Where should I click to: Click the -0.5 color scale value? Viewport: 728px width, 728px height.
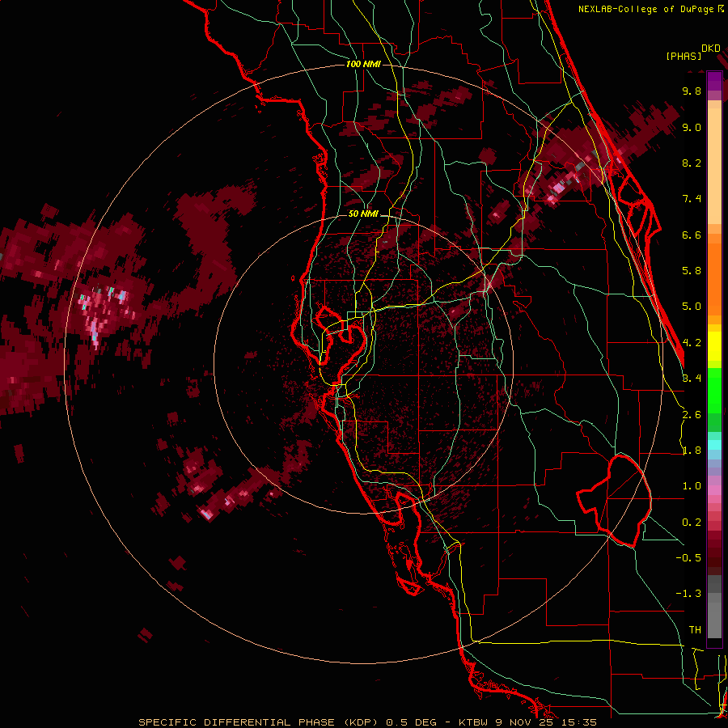point(688,558)
